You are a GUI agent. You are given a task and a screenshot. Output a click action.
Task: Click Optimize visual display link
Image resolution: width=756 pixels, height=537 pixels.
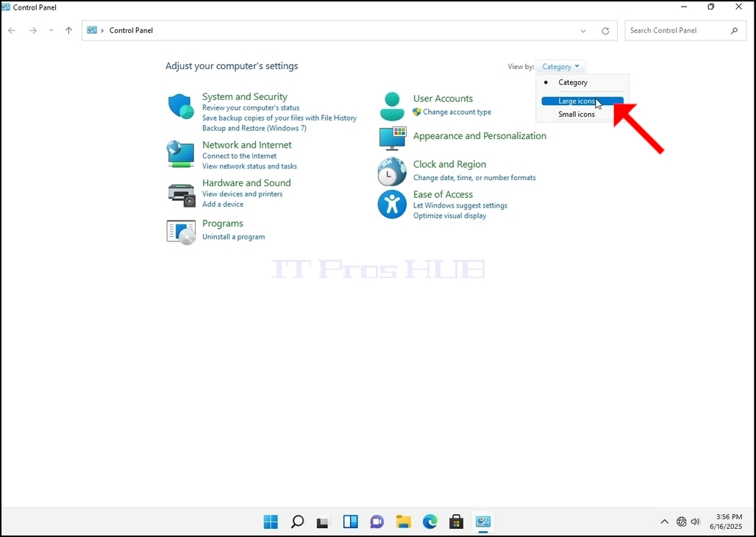(x=449, y=216)
